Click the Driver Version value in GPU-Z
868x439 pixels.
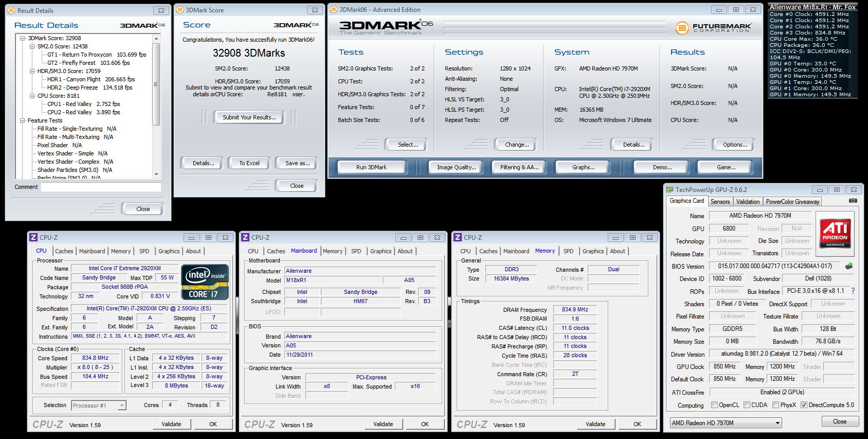782,354
